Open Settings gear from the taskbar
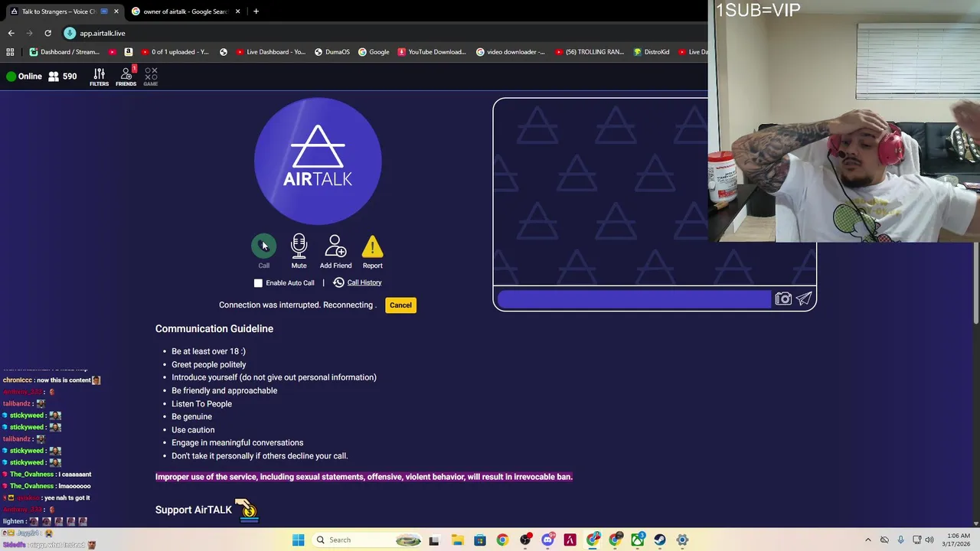Viewport: 980px width, 551px height. [x=682, y=540]
